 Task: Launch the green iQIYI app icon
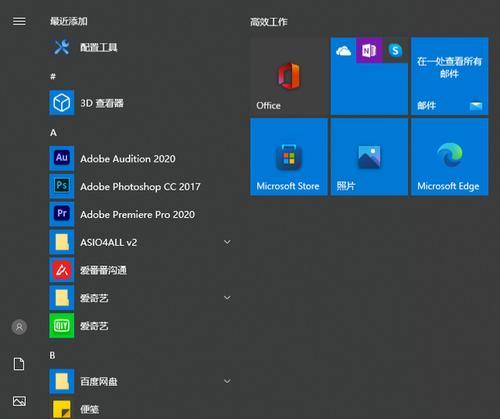(x=62, y=326)
